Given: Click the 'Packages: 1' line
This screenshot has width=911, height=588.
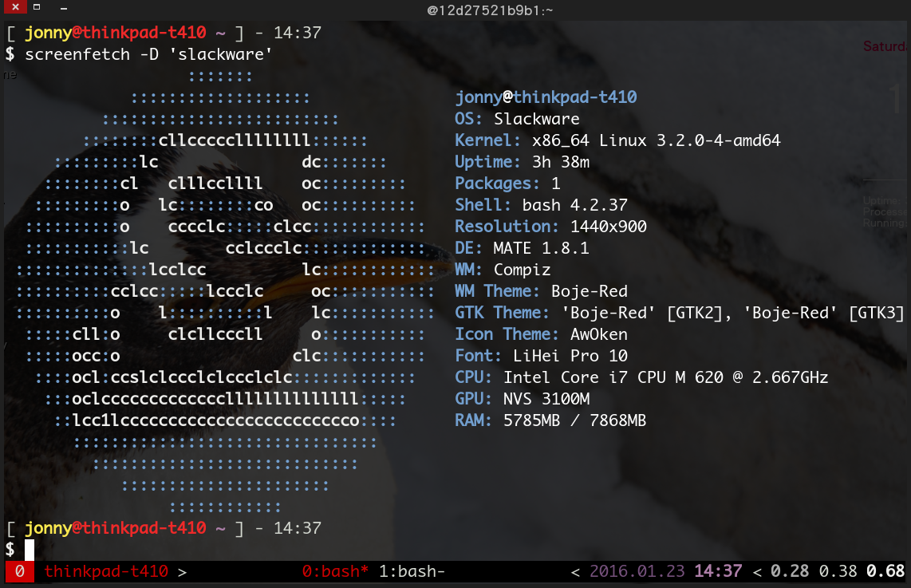Looking at the screenshot, I should coord(507,183).
